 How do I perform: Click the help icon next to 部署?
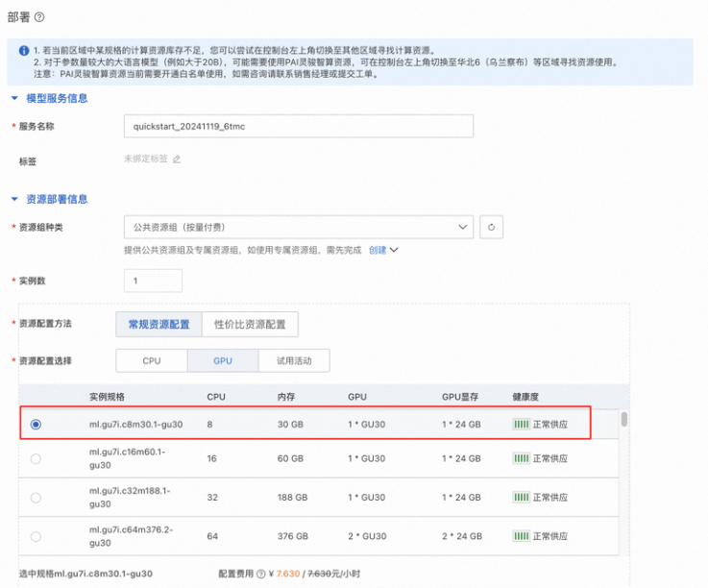coord(39,17)
